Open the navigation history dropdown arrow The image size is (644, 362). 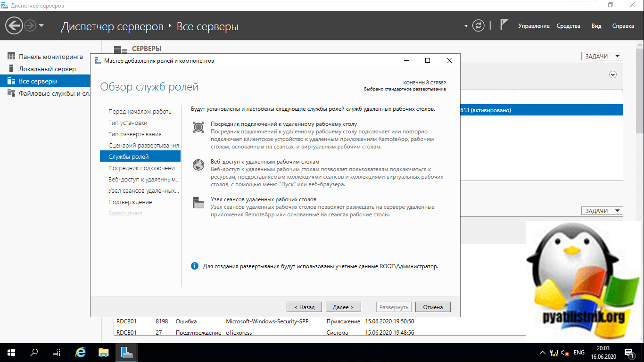point(41,25)
